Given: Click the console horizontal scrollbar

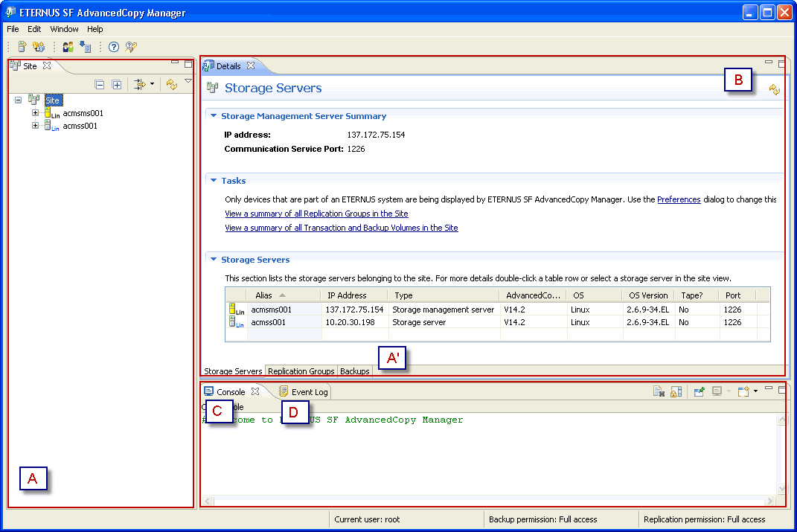Looking at the screenshot, I should tap(488, 501).
